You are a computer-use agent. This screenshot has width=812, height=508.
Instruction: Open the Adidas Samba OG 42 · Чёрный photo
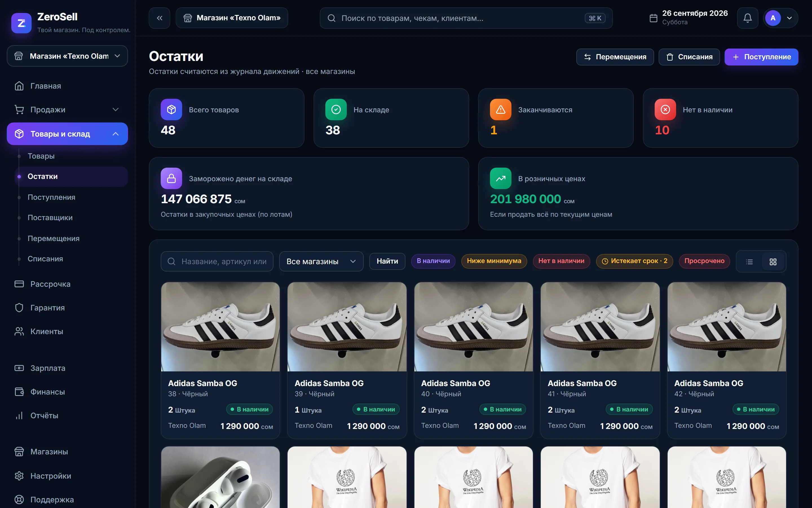[727, 327]
